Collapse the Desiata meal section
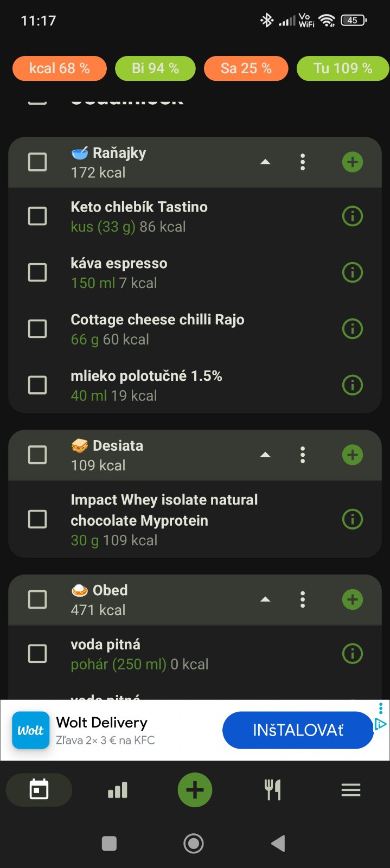This screenshot has width=390, height=868. tap(265, 455)
